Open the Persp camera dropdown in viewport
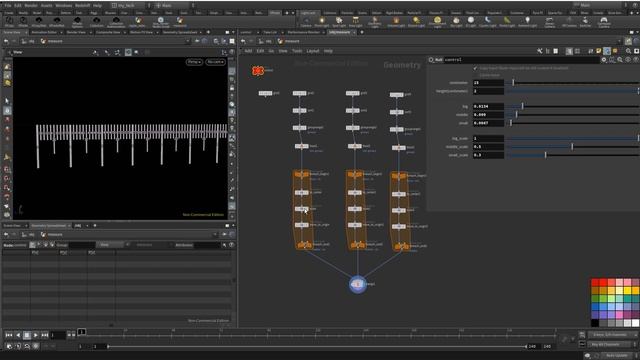640x360 pixels. point(194,62)
